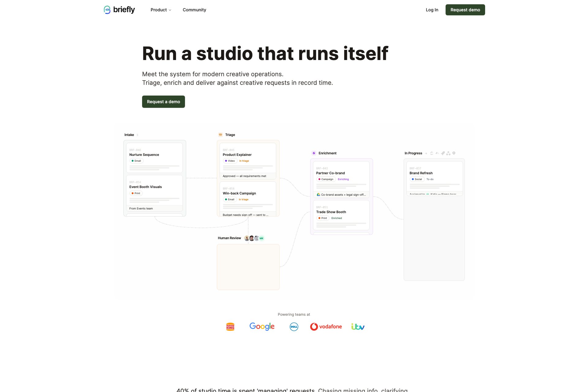Click the Enrichment lightning bolt icon
This screenshot has height=392, width=588.
coord(314,153)
